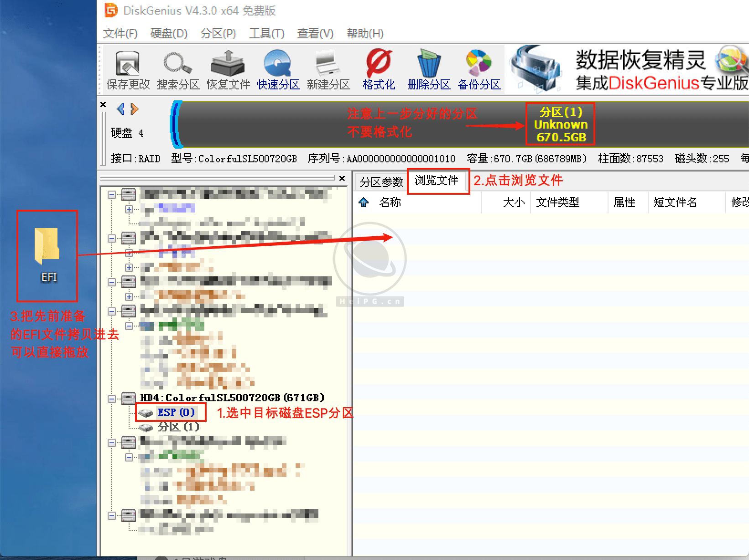Open the 硬盘(D) menu
The width and height of the screenshot is (749, 560).
tap(169, 34)
